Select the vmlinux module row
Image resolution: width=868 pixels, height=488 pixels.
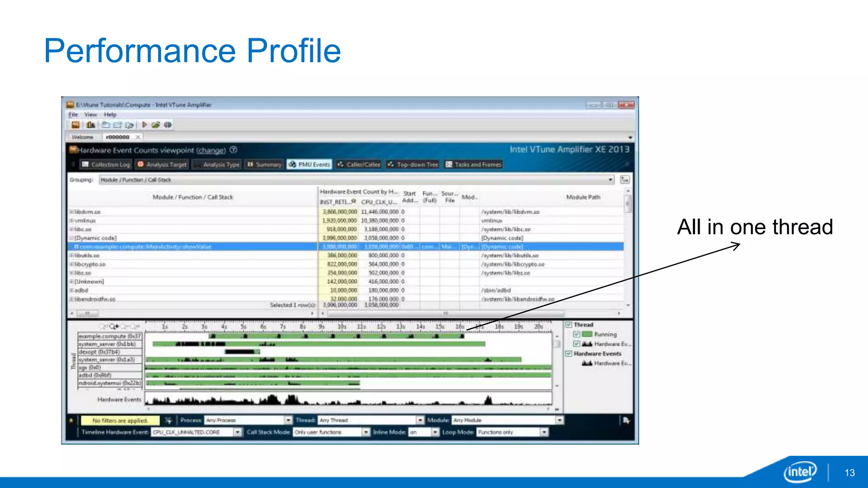pos(85,221)
